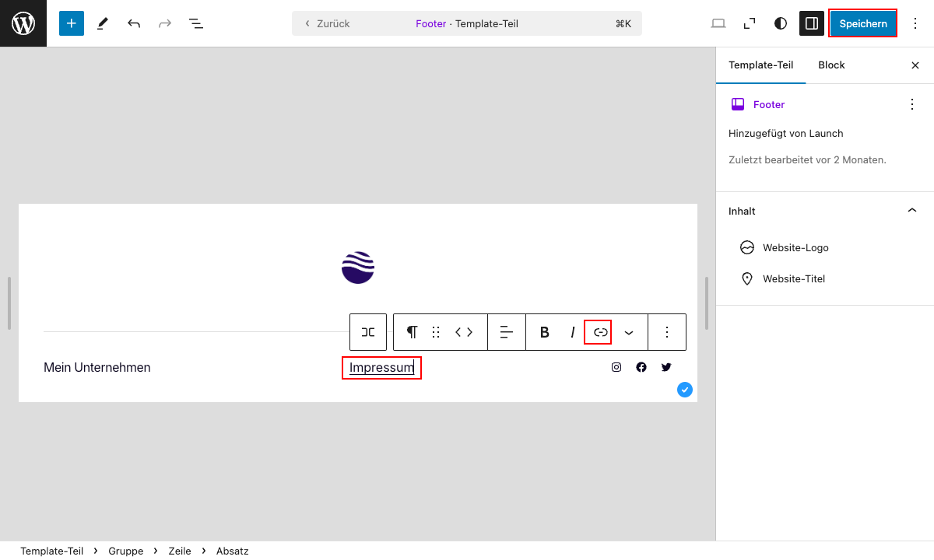Click the link icon in block toolbar
Screen dimensions: 934x560
click(600, 332)
